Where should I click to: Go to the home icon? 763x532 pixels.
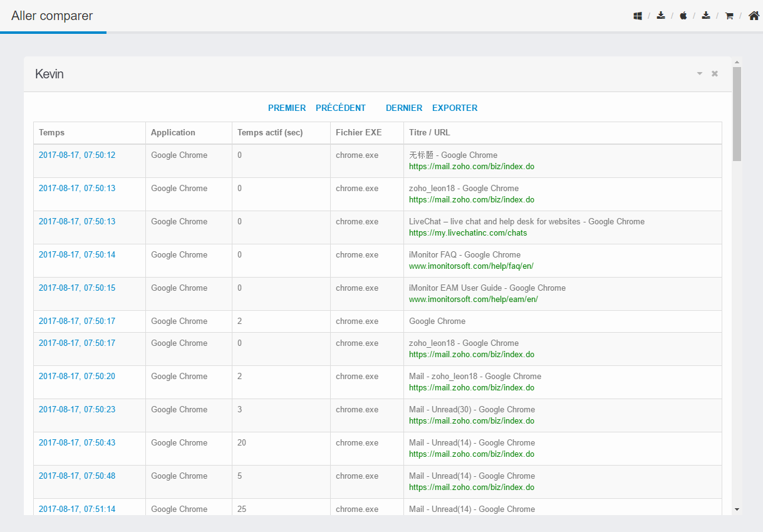pos(754,16)
